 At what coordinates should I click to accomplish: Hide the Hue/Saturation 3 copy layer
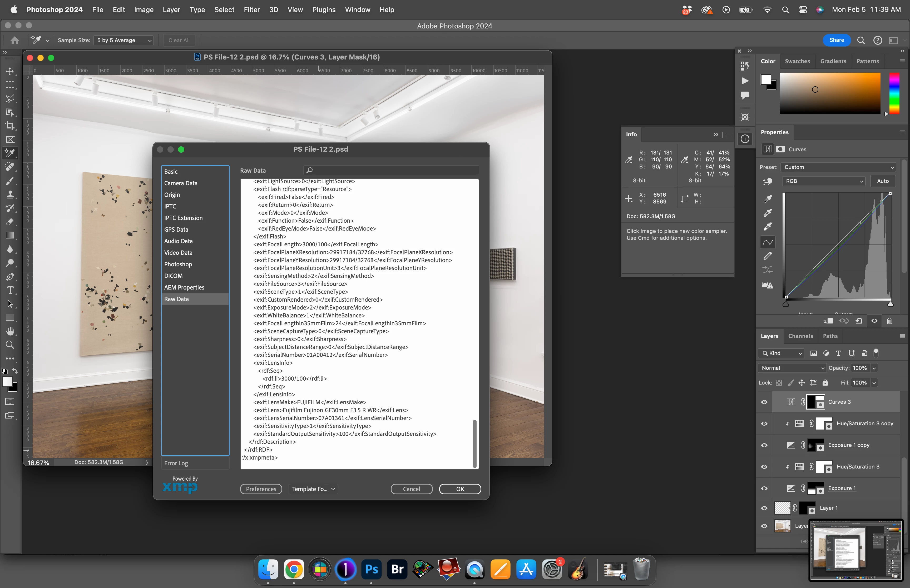point(764,423)
